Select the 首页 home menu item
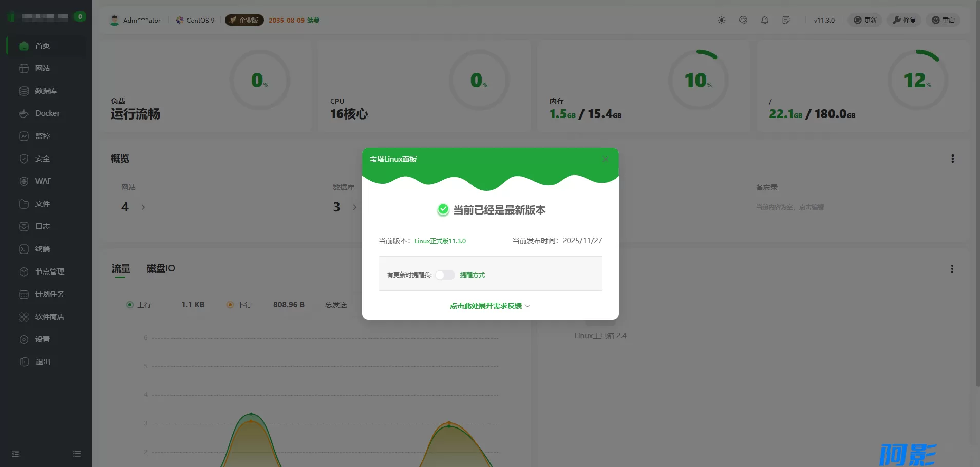This screenshot has width=980, height=467. click(x=42, y=46)
